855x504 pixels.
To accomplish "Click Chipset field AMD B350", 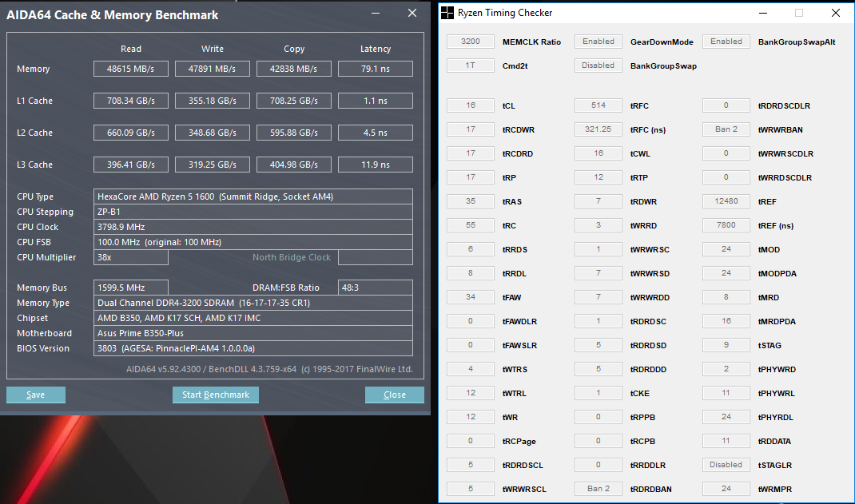I will (x=253, y=318).
